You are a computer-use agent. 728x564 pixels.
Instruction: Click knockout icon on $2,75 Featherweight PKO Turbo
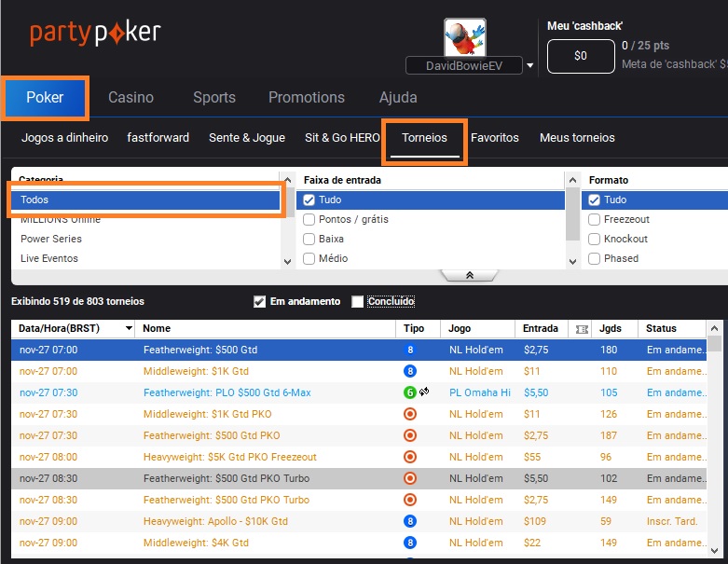coord(410,500)
